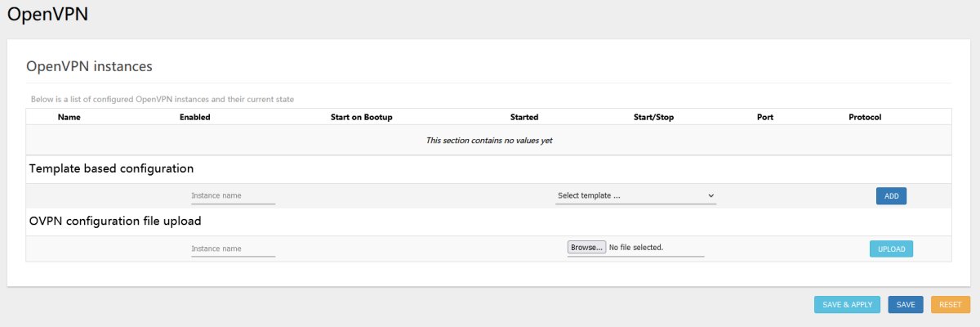Focus the Instance name field for OVPN upload
The width and height of the screenshot is (980, 327).
[x=233, y=249]
